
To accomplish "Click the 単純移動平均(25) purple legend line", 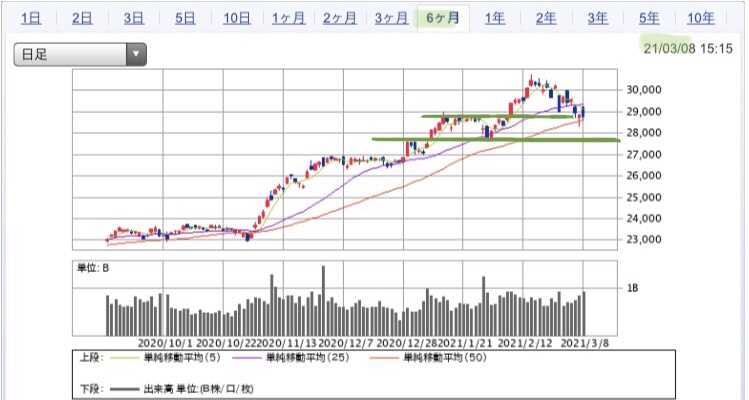I will pyautogui.click(x=248, y=357).
